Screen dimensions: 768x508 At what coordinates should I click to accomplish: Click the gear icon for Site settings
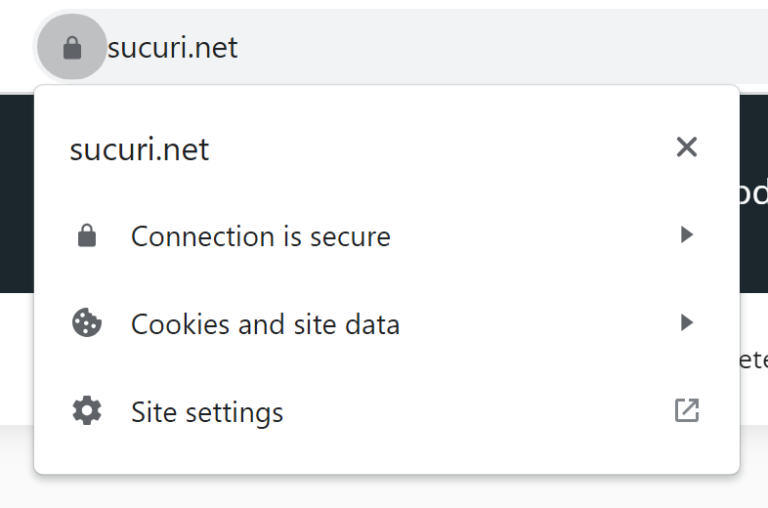87,411
